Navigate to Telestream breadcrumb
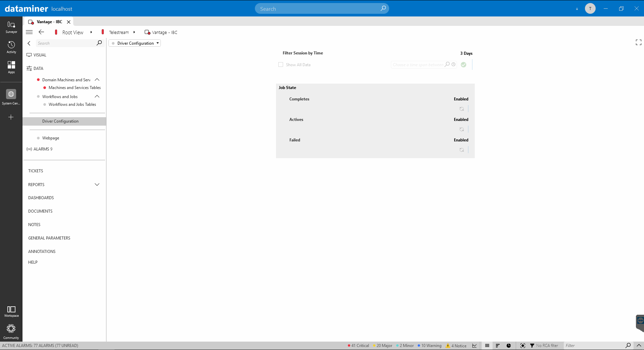The height and width of the screenshot is (350, 644). tap(119, 32)
